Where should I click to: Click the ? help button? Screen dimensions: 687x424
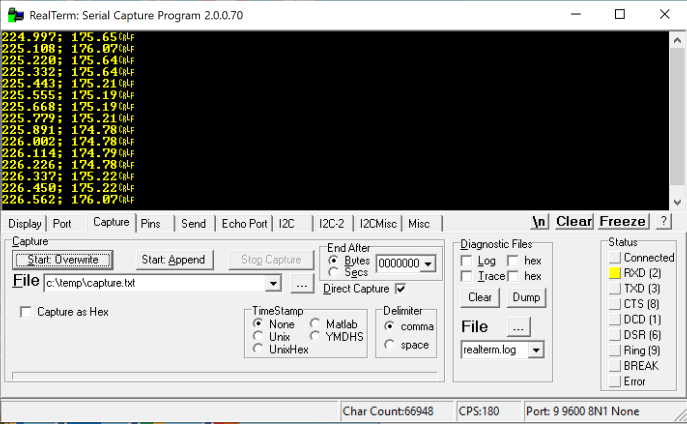point(663,222)
